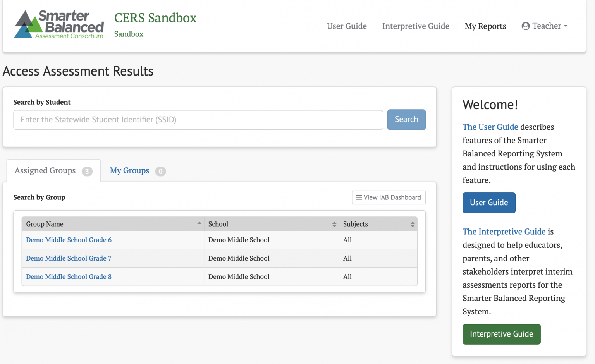Switch to the My Groups tab
Viewport: 595px width, 364px height.
click(129, 171)
